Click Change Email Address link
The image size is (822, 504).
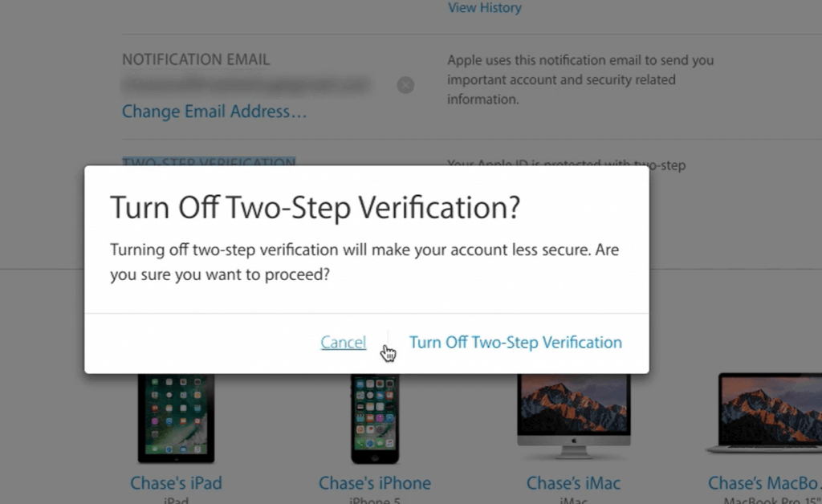coord(214,111)
